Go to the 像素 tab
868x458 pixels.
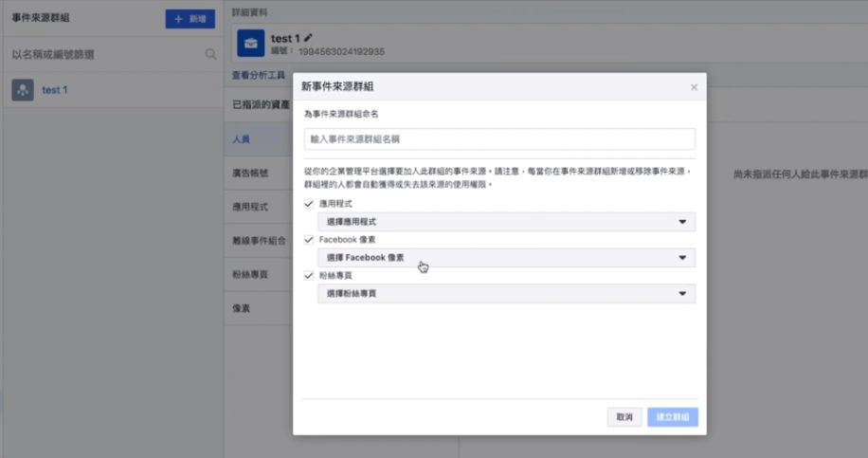[243, 308]
